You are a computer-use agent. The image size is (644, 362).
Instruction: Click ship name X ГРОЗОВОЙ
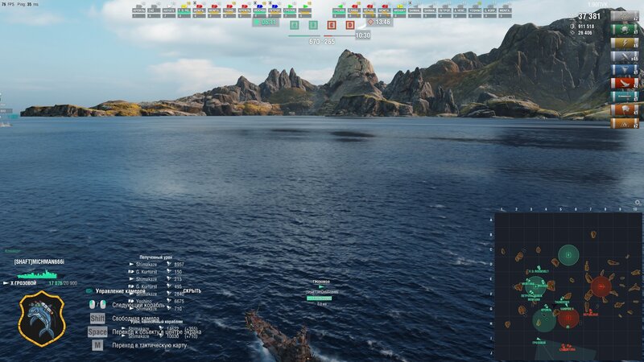pyautogui.click(x=23, y=283)
